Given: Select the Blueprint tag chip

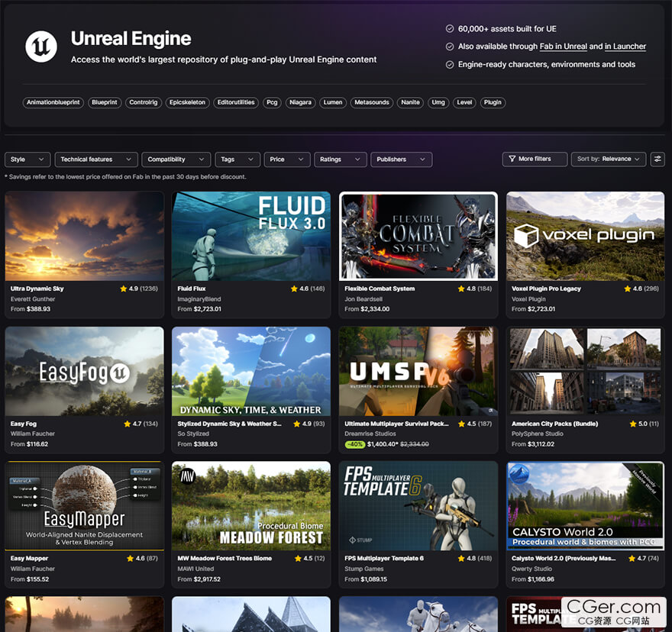Looking at the screenshot, I should pyautogui.click(x=105, y=102).
